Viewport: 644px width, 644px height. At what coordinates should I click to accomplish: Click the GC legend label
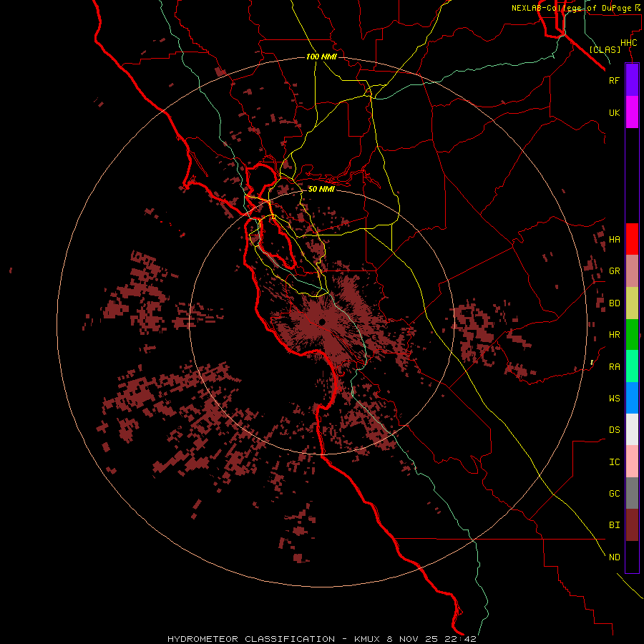(x=614, y=494)
